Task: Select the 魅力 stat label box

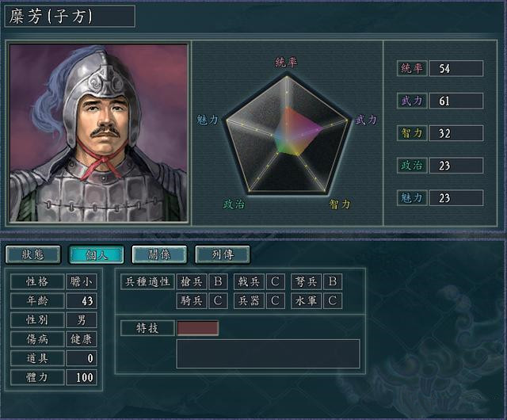Action: 412,197
